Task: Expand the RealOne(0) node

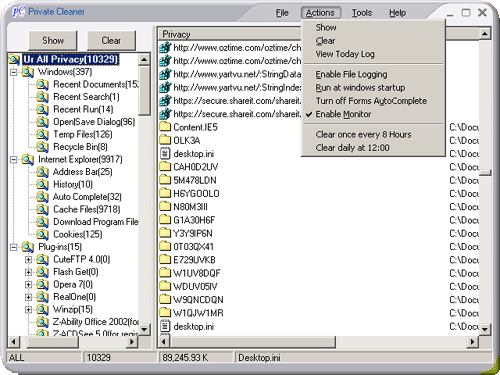Action: 29,297
